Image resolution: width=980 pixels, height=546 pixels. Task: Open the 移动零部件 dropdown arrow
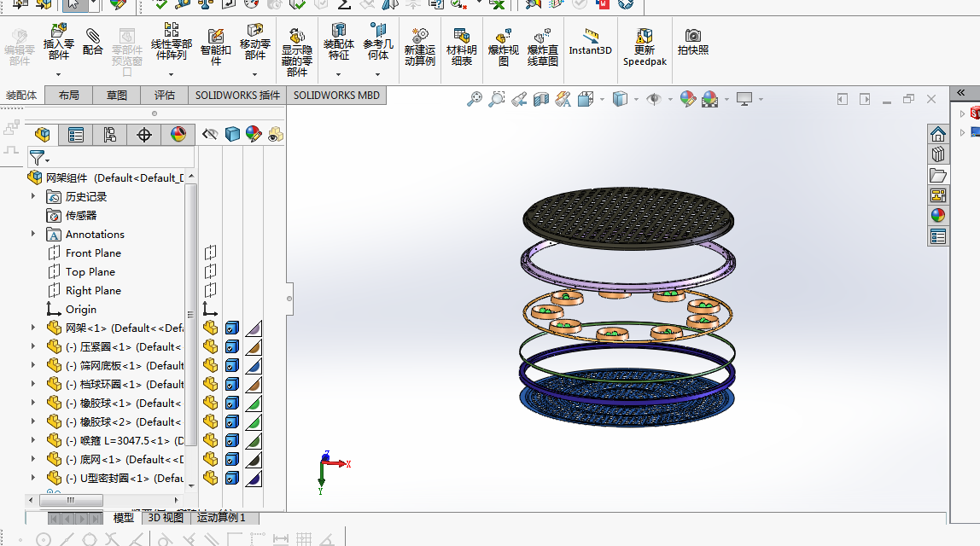[x=254, y=74]
